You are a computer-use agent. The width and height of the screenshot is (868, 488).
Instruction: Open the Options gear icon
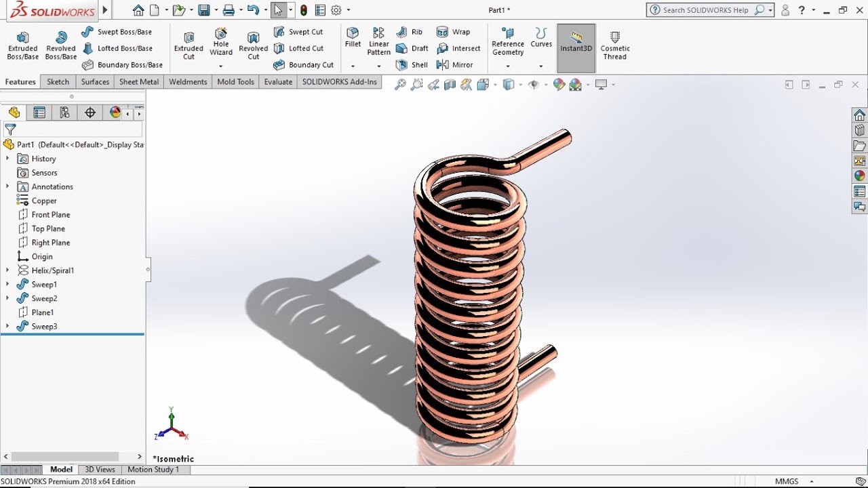(336, 10)
